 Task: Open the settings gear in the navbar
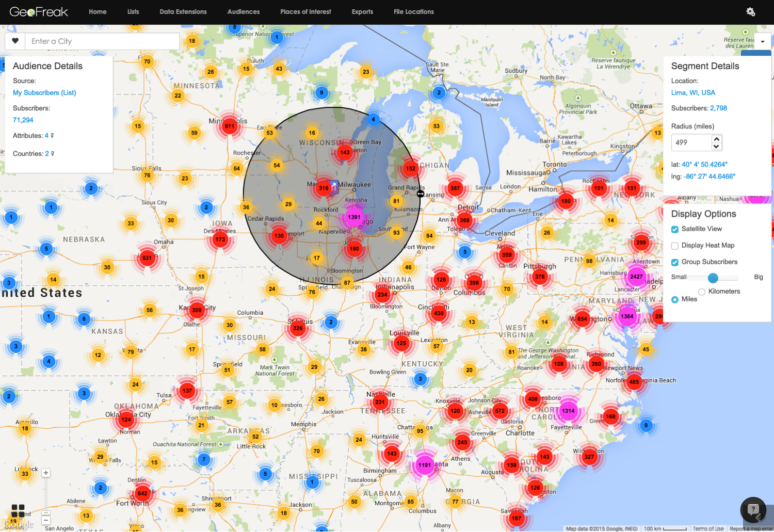(751, 12)
